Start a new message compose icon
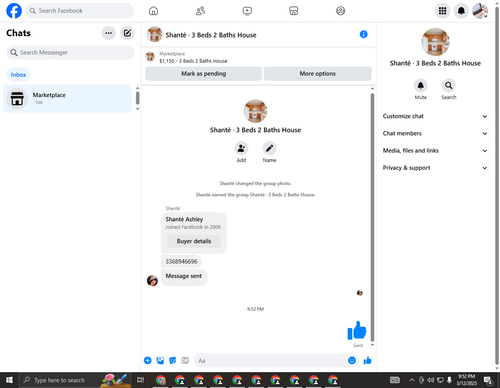Screen dimensions: 500x388 [127, 33]
